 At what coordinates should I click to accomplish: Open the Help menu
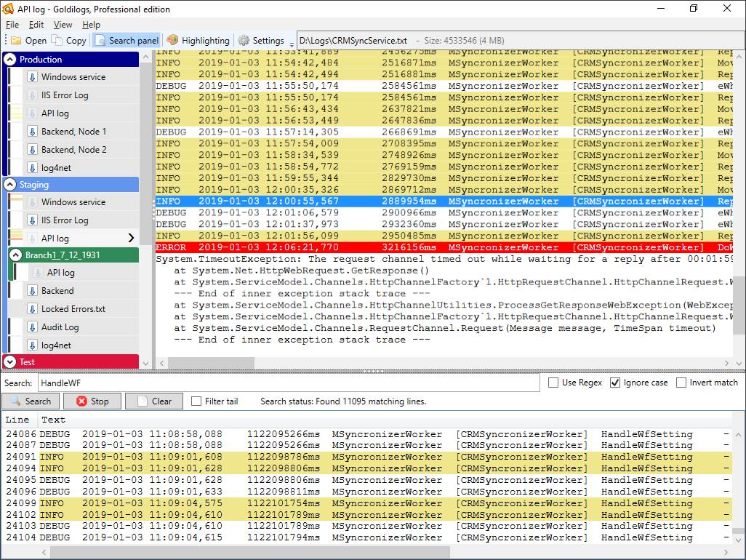(91, 24)
